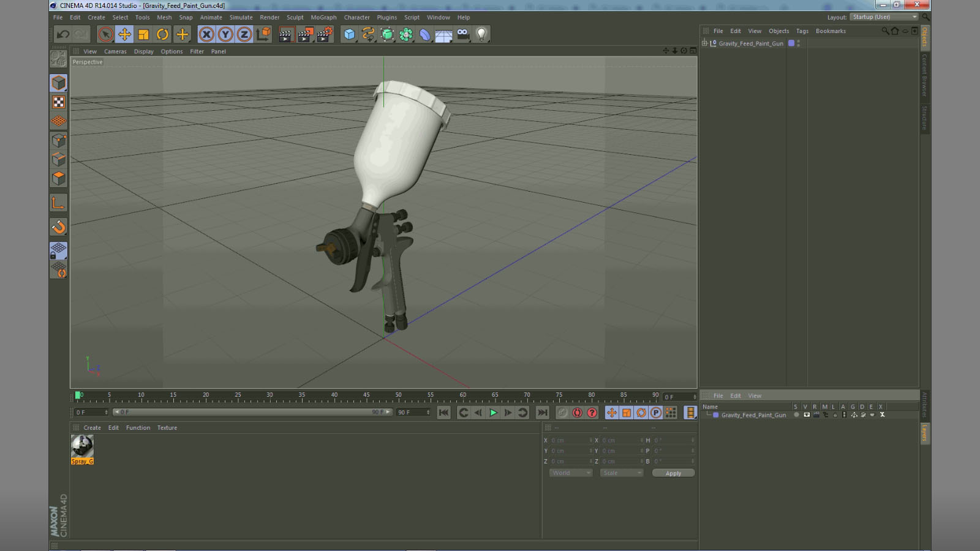Image resolution: width=980 pixels, height=551 pixels.
Task: Click frame 45 on timeline ruler
Action: [366, 396]
